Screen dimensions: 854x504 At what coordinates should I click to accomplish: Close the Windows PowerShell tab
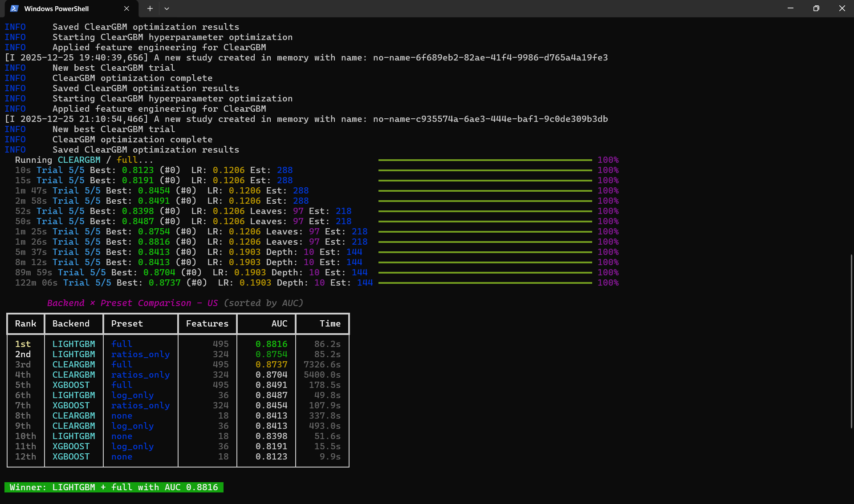tap(126, 8)
